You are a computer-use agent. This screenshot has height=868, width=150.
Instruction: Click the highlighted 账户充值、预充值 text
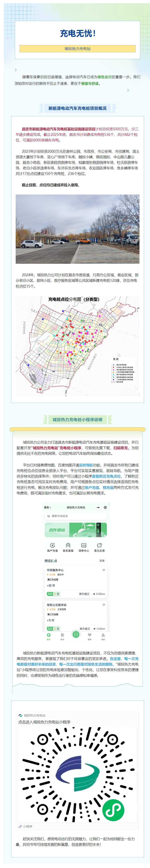click(99, 487)
